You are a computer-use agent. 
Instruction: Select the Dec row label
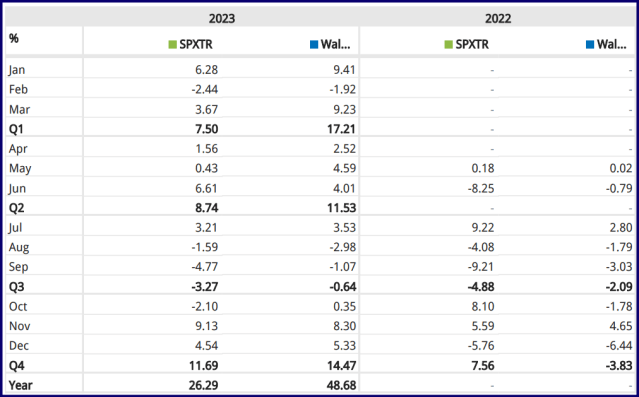pyautogui.click(x=19, y=346)
